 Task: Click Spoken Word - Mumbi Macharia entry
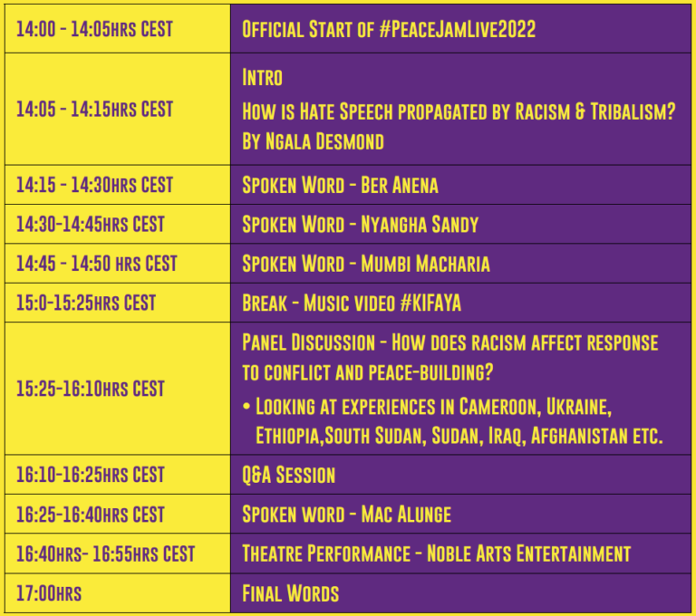pyautogui.click(x=366, y=264)
